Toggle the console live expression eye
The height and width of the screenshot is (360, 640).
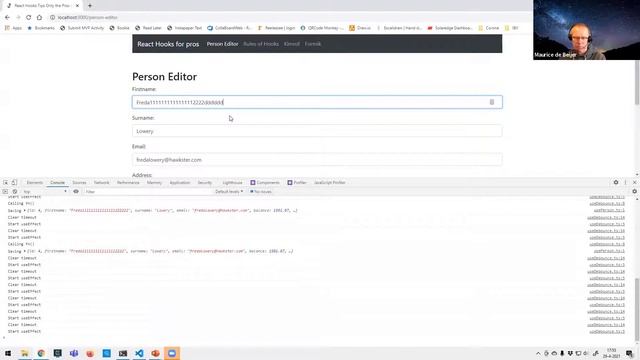(76, 191)
